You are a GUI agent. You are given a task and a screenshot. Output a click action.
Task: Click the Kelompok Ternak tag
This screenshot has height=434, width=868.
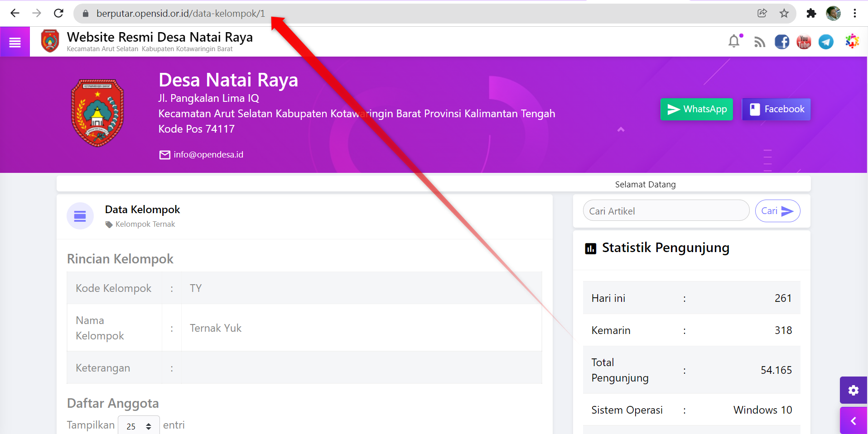(145, 224)
